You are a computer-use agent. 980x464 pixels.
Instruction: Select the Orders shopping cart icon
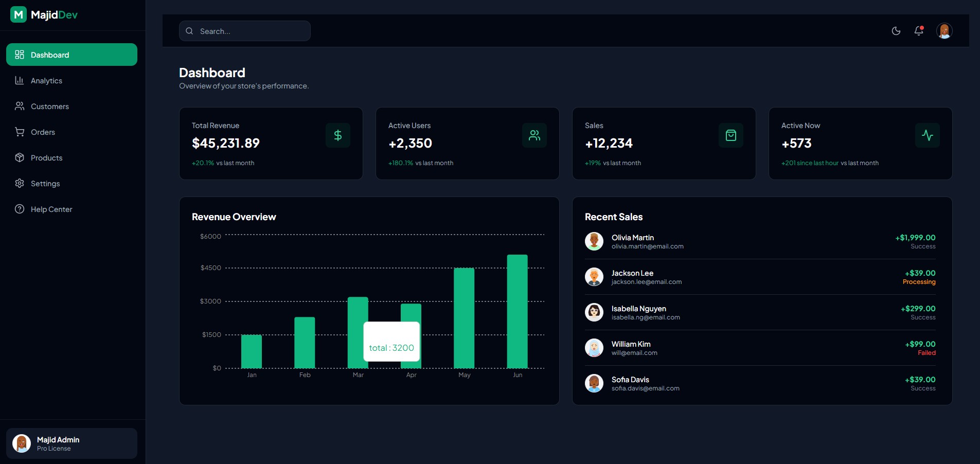[x=19, y=132]
